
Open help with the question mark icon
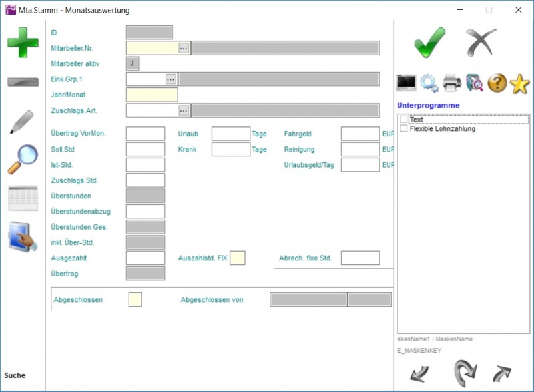[497, 83]
